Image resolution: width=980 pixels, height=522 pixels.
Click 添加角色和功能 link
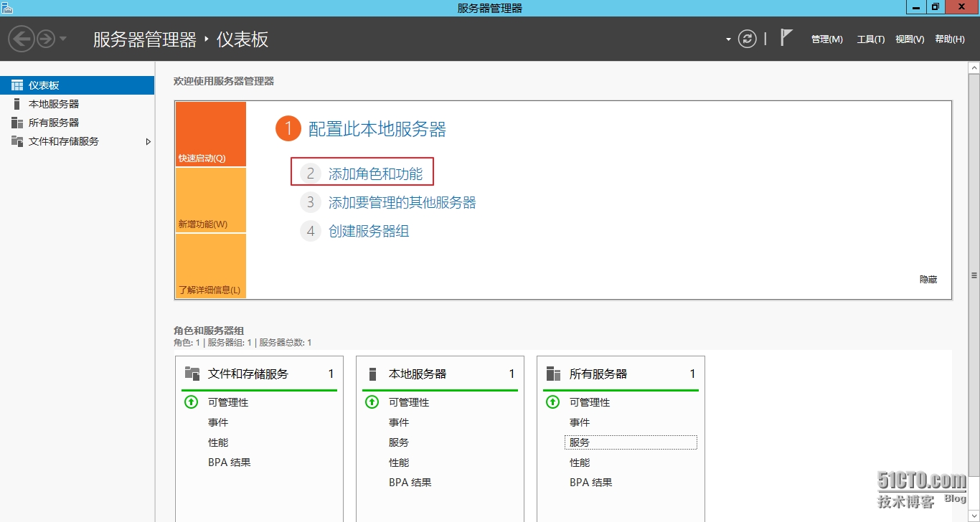click(375, 174)
